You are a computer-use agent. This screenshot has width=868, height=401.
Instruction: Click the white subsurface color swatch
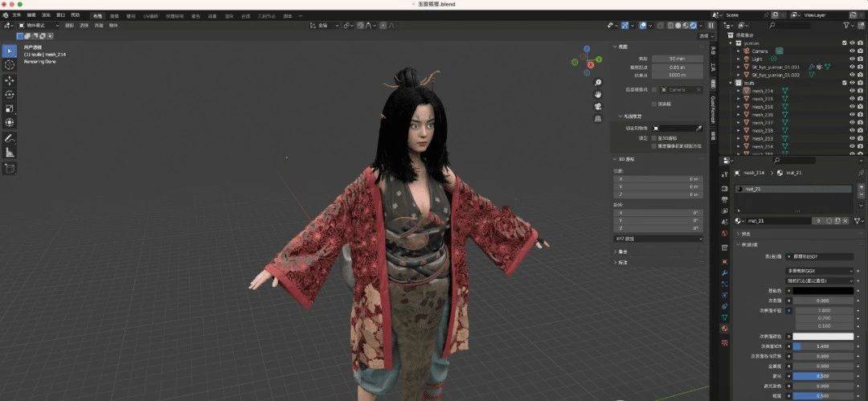[x=823, y=336]
